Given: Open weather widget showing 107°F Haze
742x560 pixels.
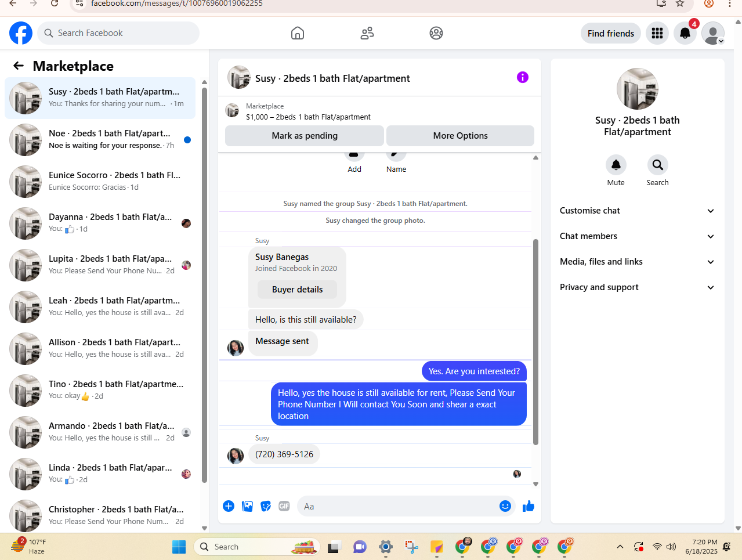Looking at the screenshot, I should click(29, 546).
